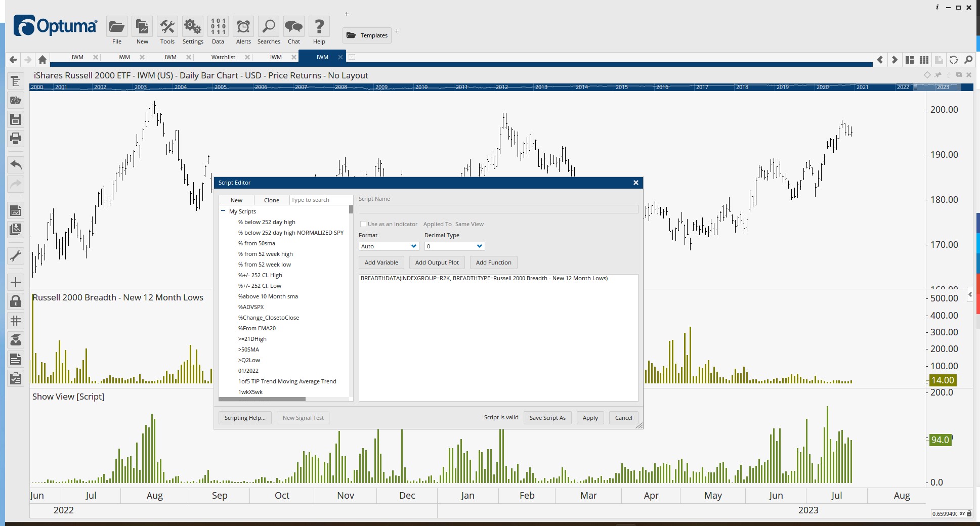This screenshot has height=526, width=980.
Task: Open the Templates dropdown
Action: coord(367,35)
